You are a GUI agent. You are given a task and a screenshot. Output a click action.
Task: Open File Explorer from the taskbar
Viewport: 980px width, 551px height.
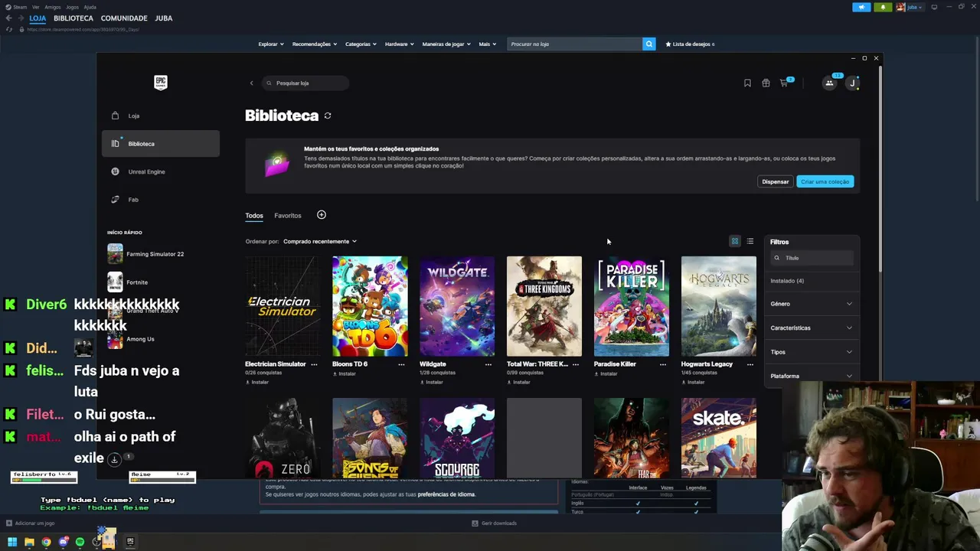coord(29,542)
